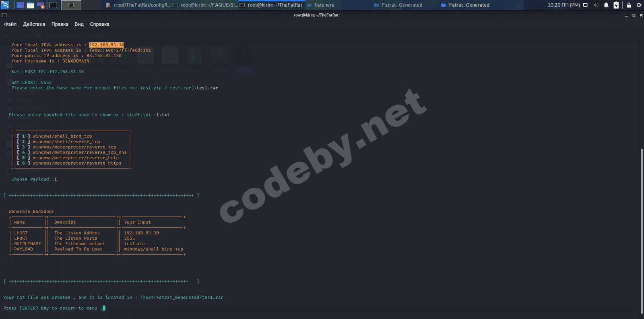Screen dimensions: 644x319
Task: Click the path /root/Fatrat_Generated/tes1.rar
Action: [182, 298]
